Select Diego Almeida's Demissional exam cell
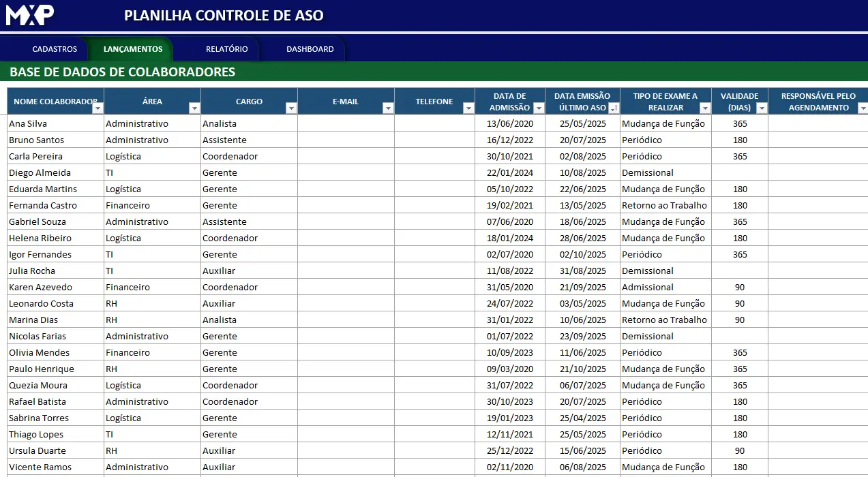 tap(665, 173)
